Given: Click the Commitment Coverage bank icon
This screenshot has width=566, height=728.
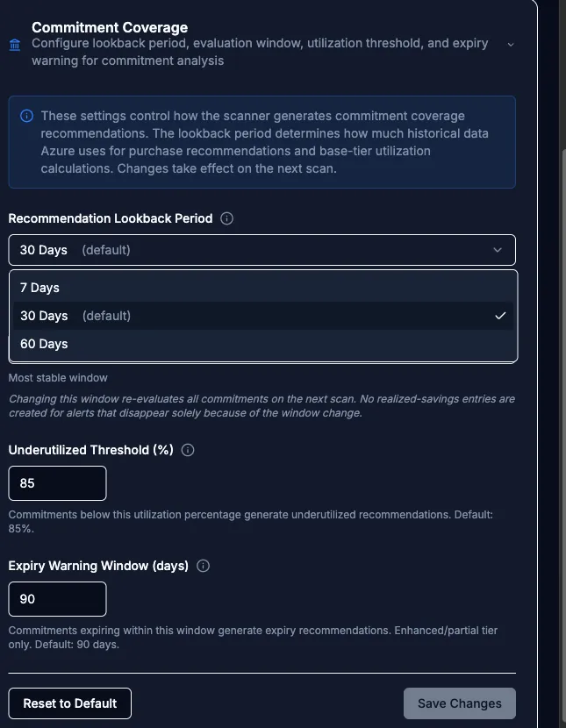Looking at the screenshot, I should 15,45.
